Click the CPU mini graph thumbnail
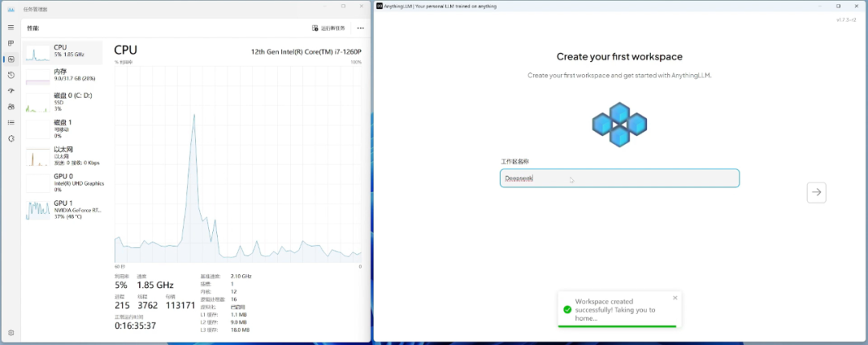The height and width of the screenshot is (345, 868). coord(38,52)
